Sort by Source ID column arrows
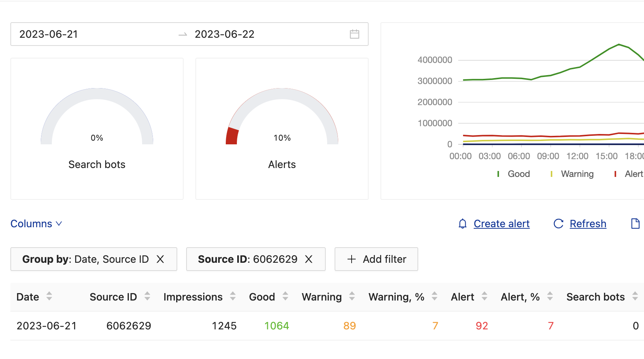 click(x=147, y=296)
